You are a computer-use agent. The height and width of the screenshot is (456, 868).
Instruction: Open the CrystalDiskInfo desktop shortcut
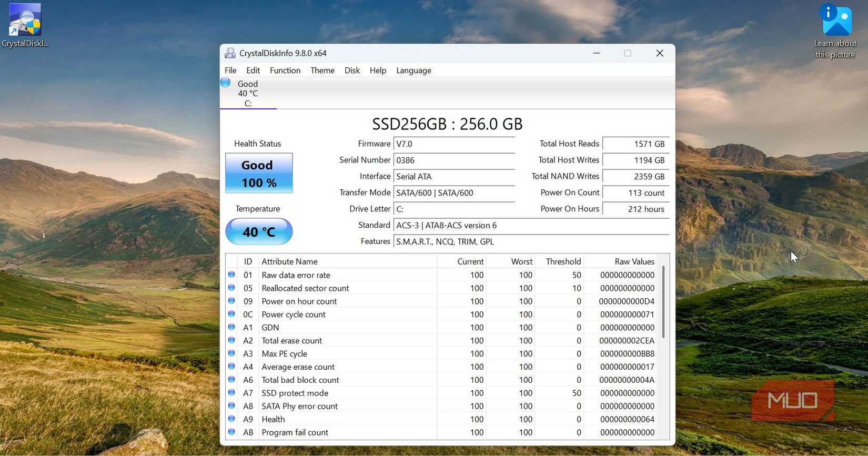(x=25, y=26)
